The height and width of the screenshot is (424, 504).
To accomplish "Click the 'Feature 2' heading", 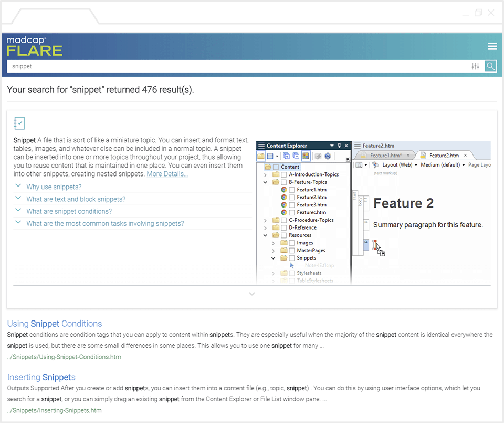I will click(403, 203).
